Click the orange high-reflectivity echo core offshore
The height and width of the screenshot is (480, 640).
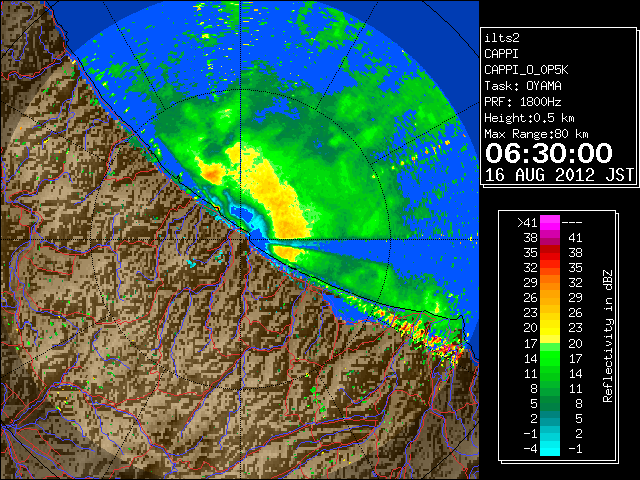(212, 174)
